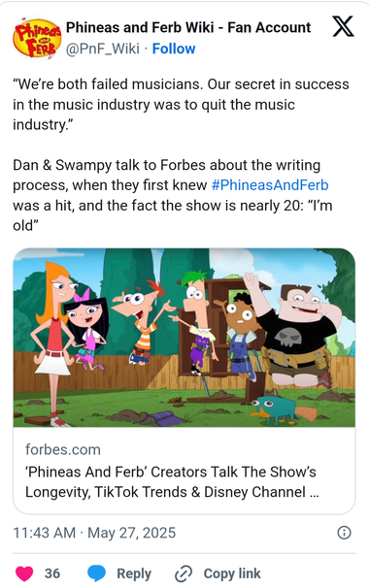
Task: Open the Phineas and Ferb cartoon preview image
Action: (x=184, y=338)
